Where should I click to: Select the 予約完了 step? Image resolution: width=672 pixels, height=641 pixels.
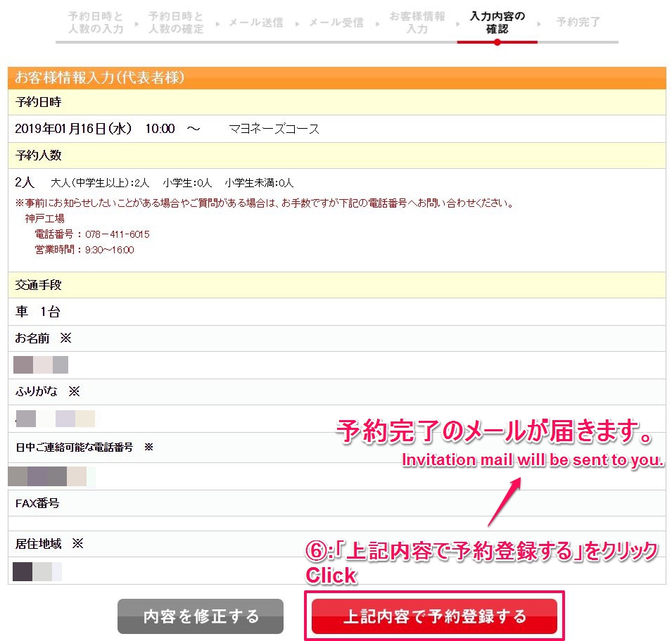click(578, 22)
